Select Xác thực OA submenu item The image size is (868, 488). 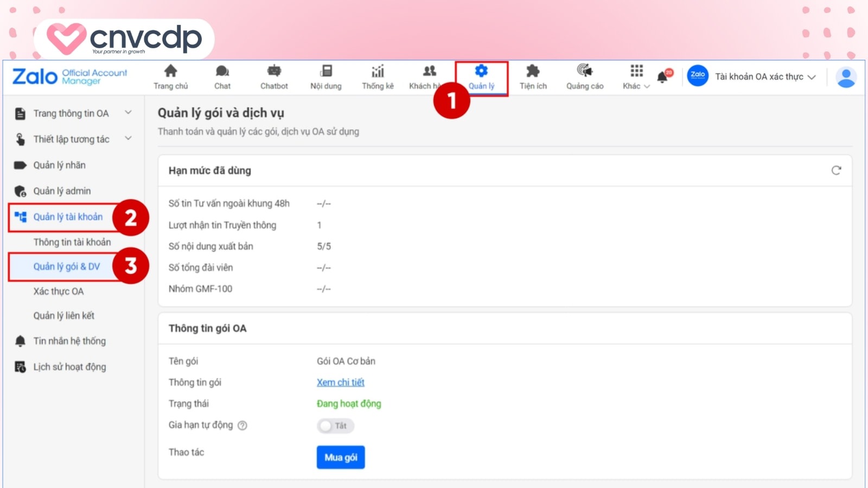click(59, 292)
